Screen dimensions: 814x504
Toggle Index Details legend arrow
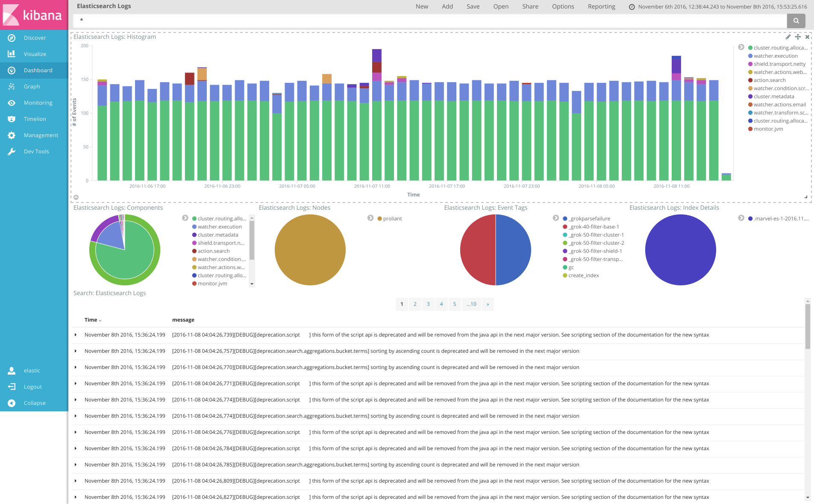click(x=741, y=218)
